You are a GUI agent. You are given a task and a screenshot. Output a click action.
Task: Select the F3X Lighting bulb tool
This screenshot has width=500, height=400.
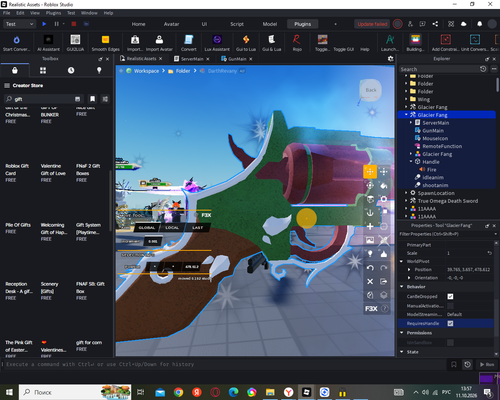(x=370, y=254)
